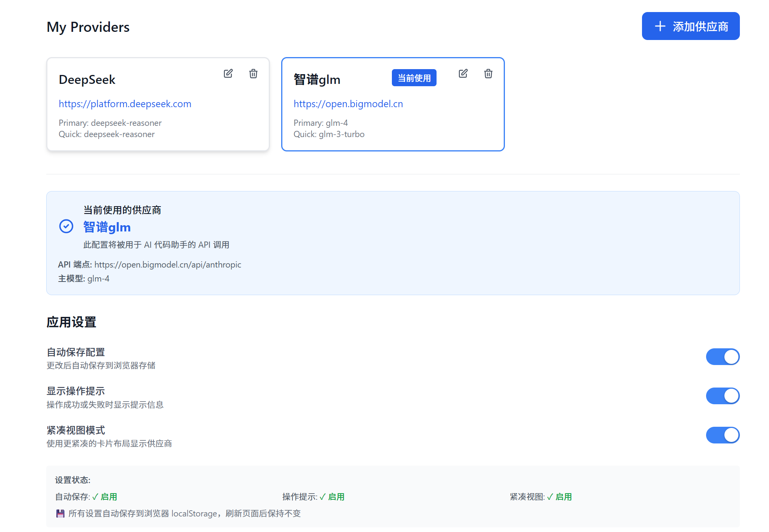Click the 添加供应商 button

pyautogui.click(x=691, y=26)
